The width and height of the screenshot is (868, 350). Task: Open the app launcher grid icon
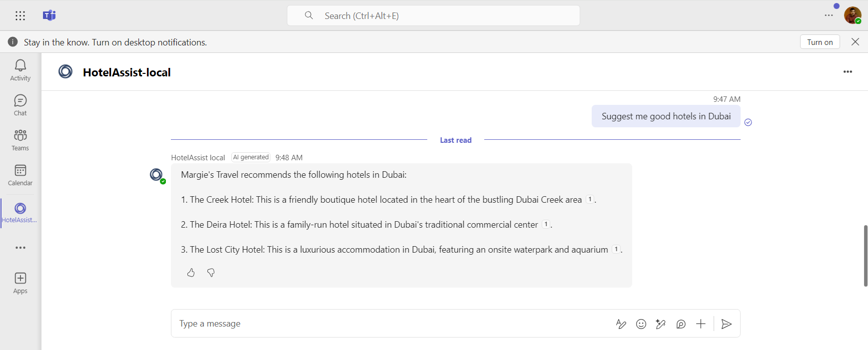click(x=20, y=16)
